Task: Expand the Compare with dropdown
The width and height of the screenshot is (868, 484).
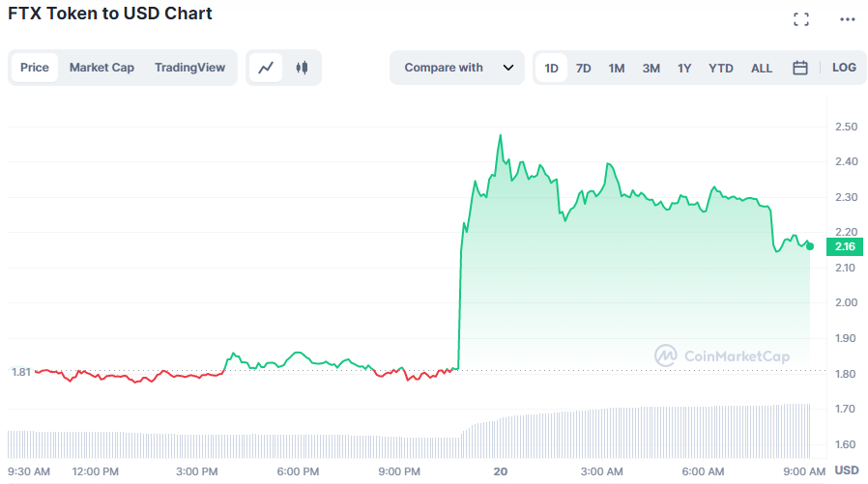Action: pos(456,68)
